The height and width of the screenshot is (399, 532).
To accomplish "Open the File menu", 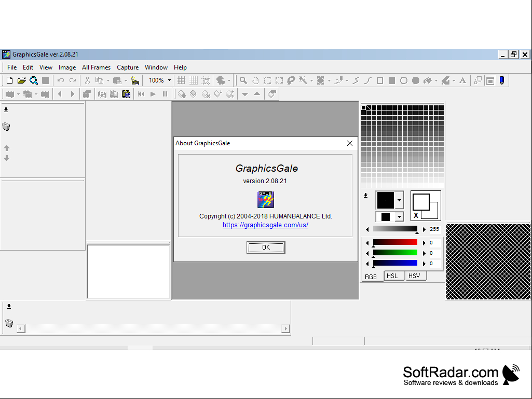I will tap(12, 67).
